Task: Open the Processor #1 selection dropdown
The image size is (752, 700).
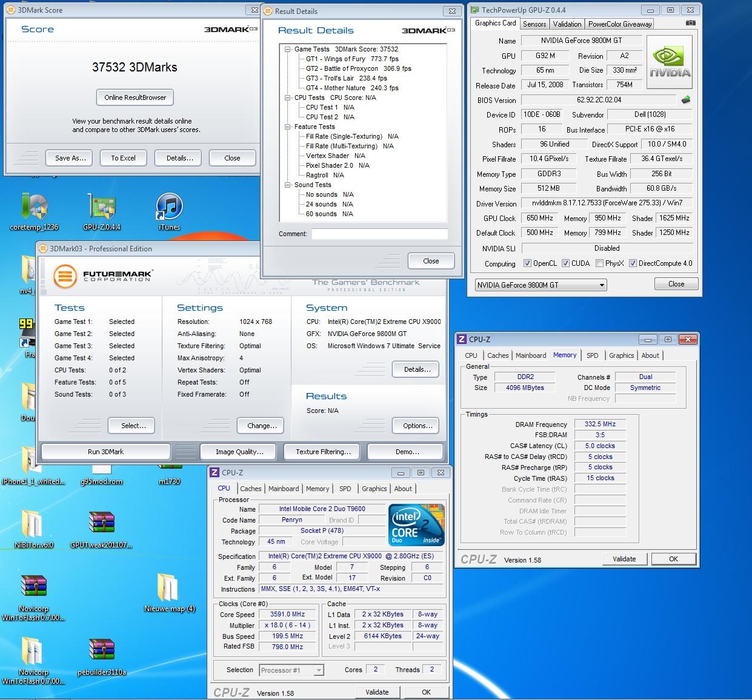Action: click(291, 670)
